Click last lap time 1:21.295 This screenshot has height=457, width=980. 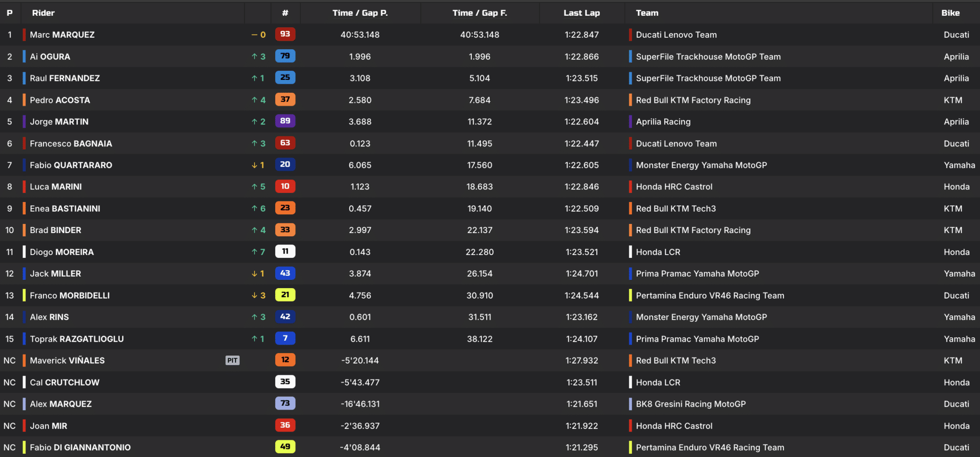tap(581, 447)
